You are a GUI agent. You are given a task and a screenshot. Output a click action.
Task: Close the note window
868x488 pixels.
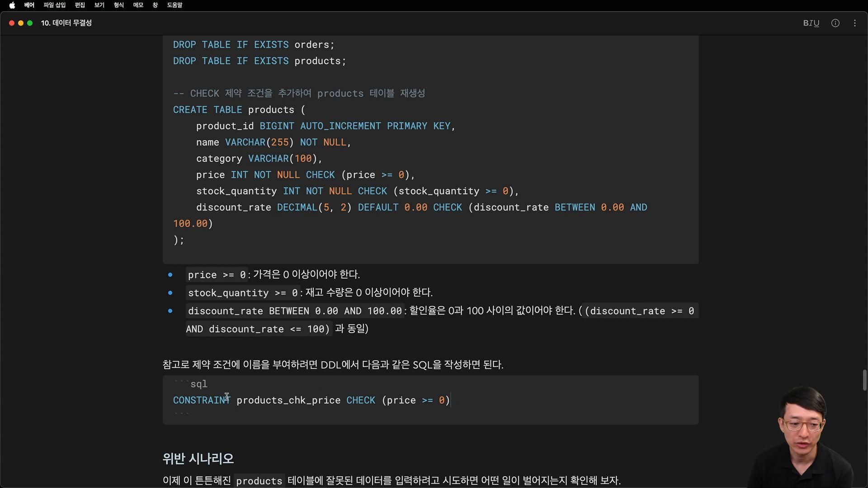tap(12, 23)
